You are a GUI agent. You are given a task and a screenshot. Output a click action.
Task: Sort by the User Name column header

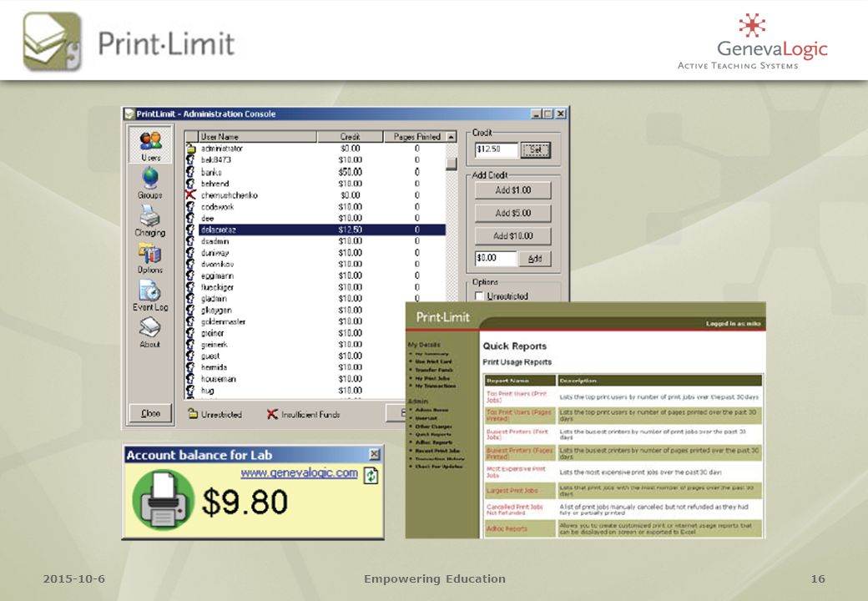[x=257, y=136]
